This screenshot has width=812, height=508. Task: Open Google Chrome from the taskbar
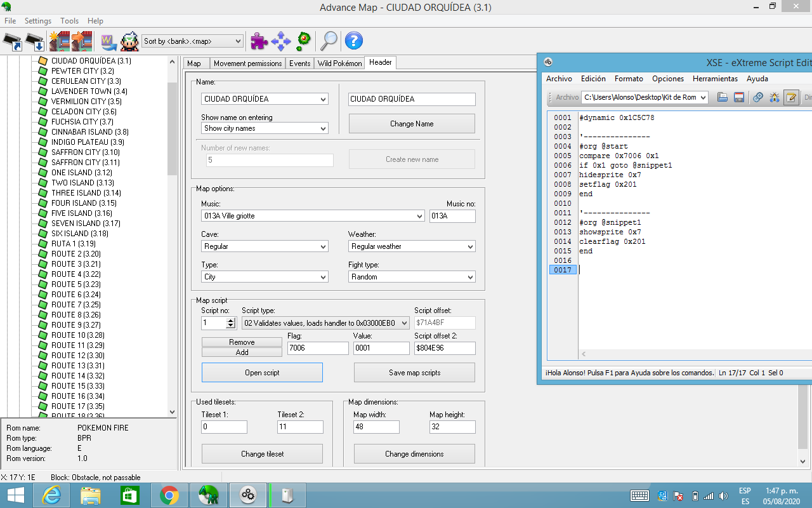[169, 495]
